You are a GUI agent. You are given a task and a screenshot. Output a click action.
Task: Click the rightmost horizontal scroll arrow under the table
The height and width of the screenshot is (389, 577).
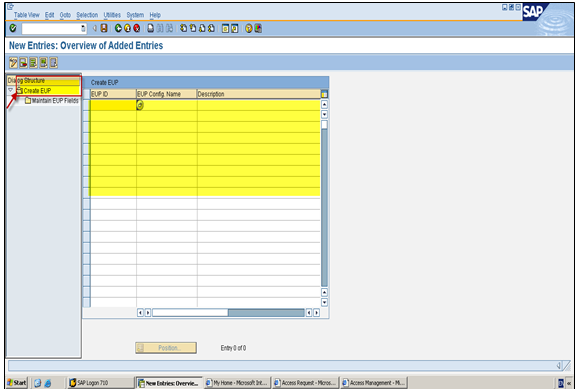point(316,313)
